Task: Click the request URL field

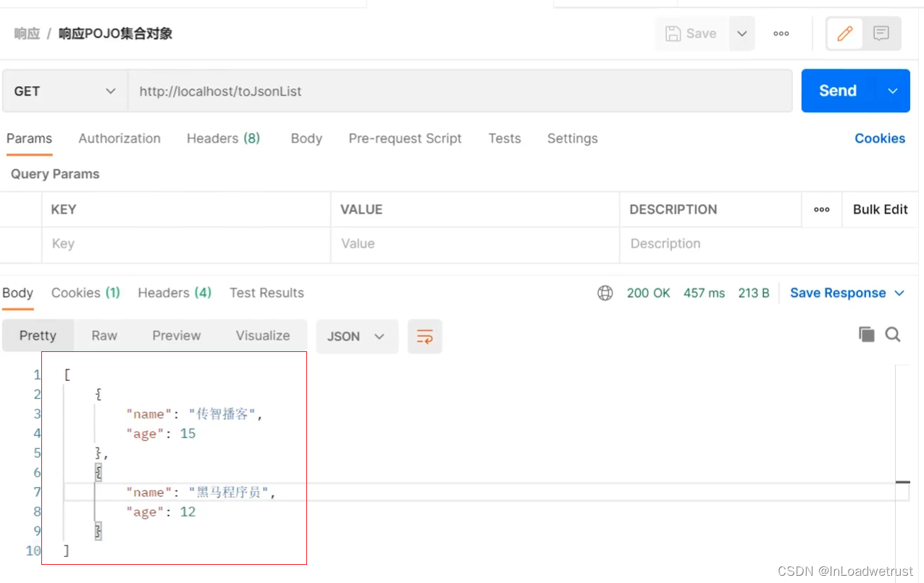Action: [460, 91]
